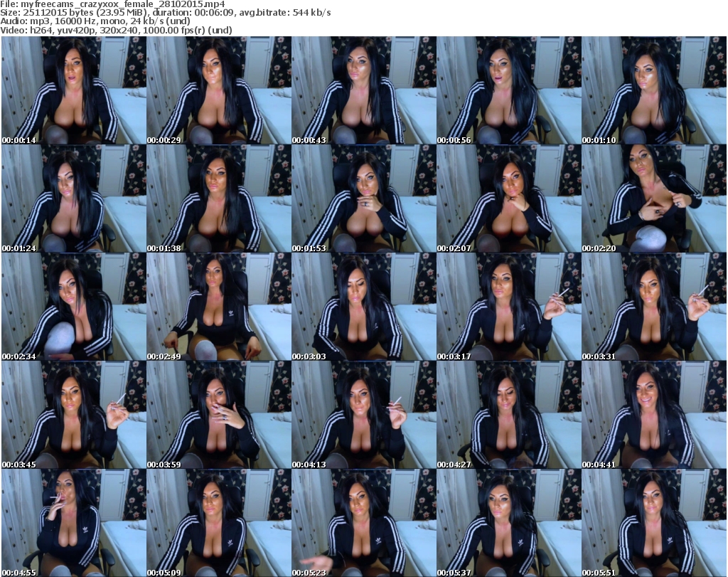The image size is (728, 577).
Task: Select the thumbnail stamped 00:00:14
Action: click(74, 90)
